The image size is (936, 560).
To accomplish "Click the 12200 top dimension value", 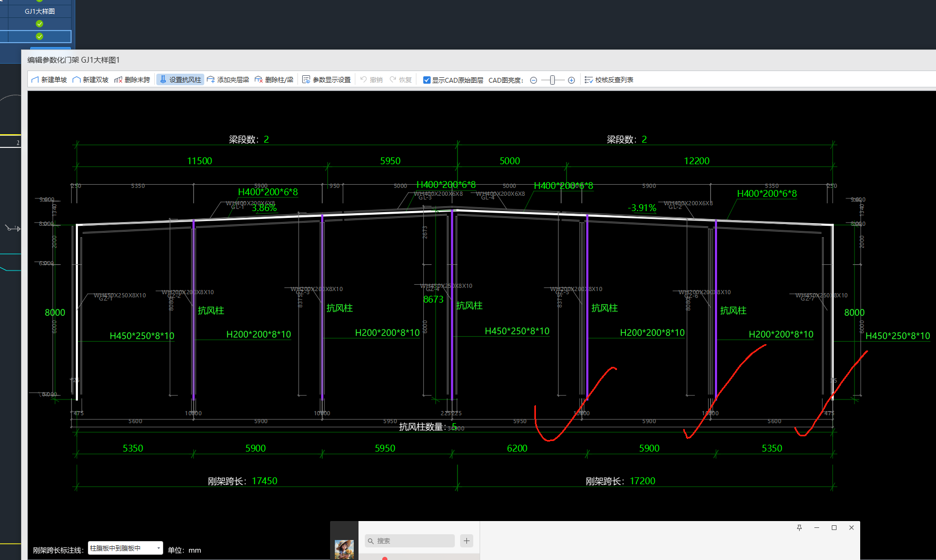I will 696,161.
